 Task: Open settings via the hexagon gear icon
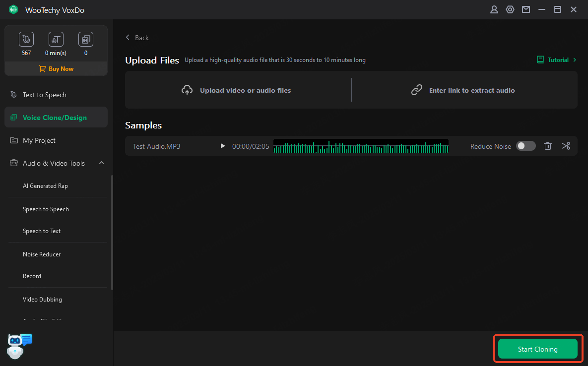[x=510, y=9]
